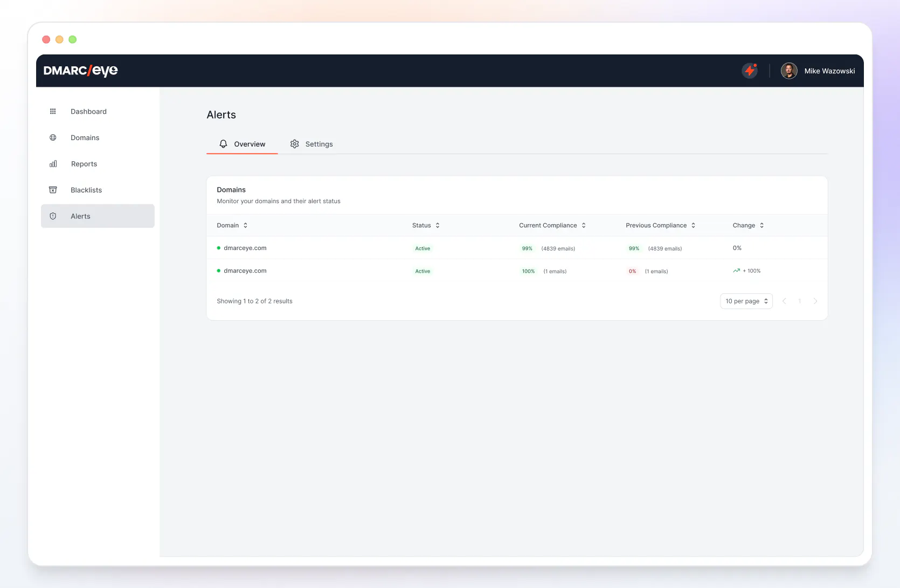Go to the previous results page
This screenshot has width=900, height=588.
click(784, 301)
